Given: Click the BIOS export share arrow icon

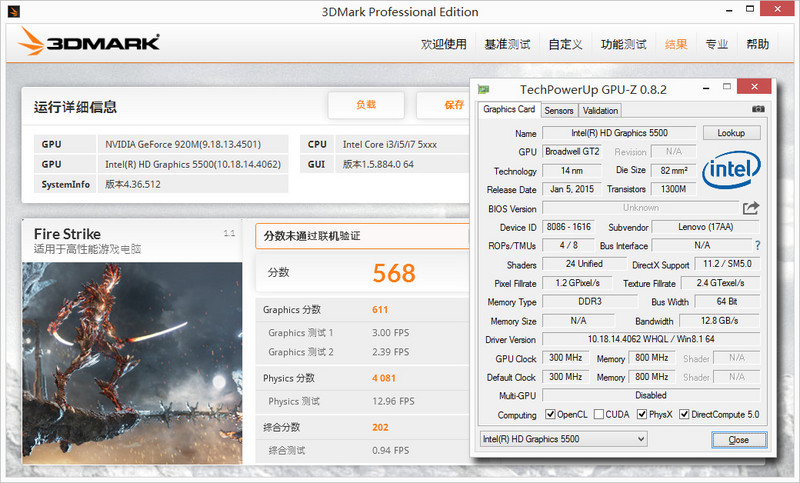Looking at the screenshot, I should point(751,208).
